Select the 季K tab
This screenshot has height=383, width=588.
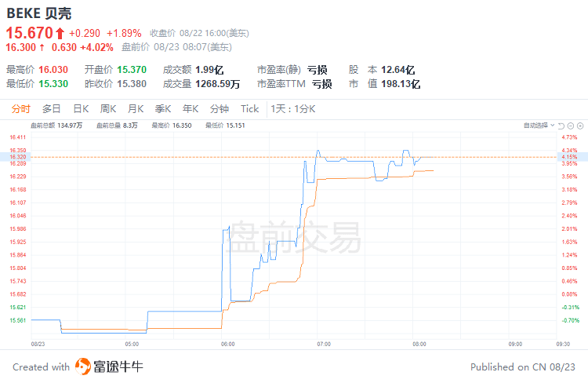163,109
